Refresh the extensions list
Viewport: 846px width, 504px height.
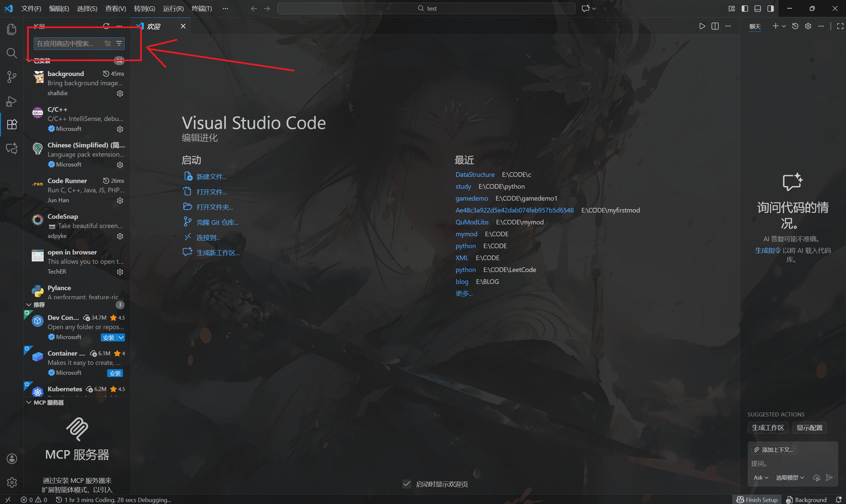(106, 26)
